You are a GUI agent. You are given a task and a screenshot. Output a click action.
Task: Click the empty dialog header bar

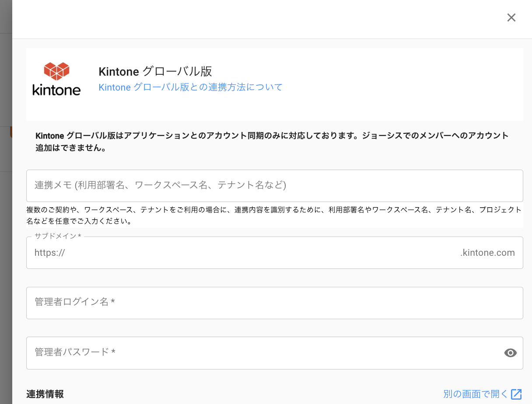pyautogui.click(x=262, y=19)
